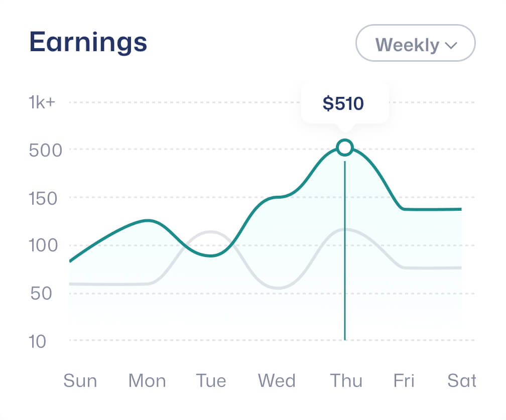Click the 50 y-axis label
This screenshot has width=506, height=420.
pos(41,294)
